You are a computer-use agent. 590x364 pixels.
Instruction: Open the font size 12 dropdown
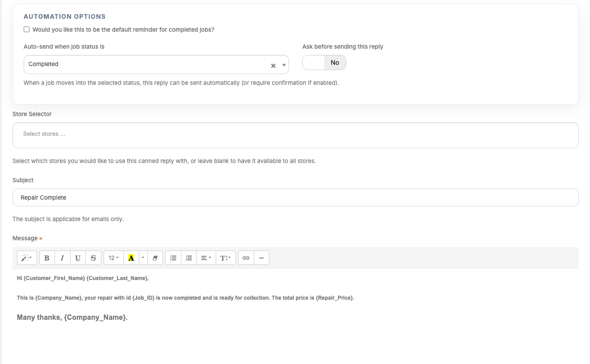113,258
